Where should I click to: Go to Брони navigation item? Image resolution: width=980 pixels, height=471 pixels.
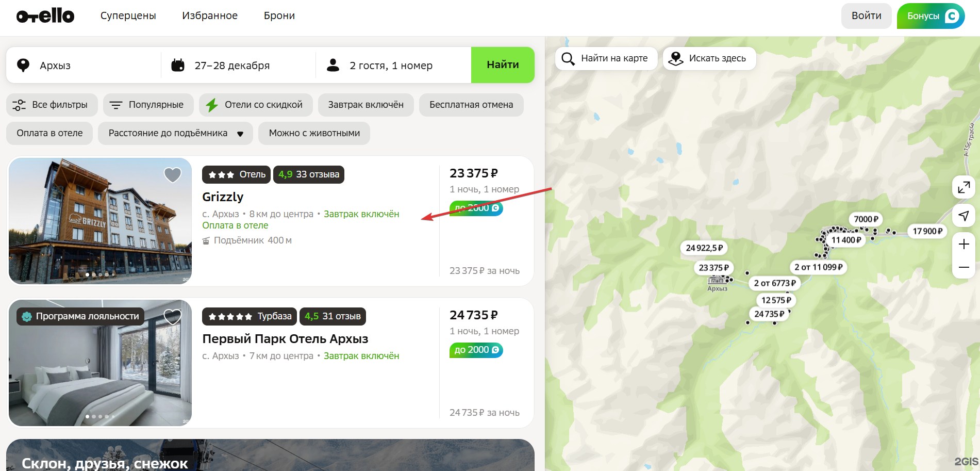coord(279,16)
